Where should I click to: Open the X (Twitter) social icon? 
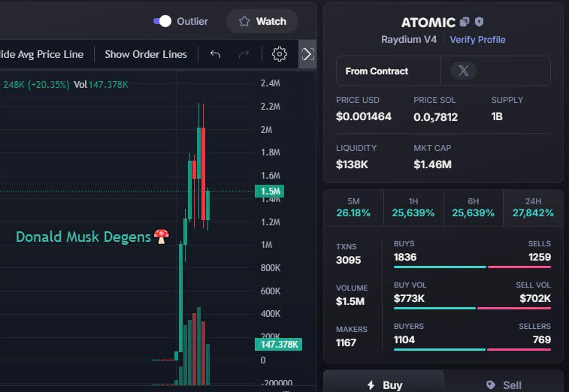(463, 71)
